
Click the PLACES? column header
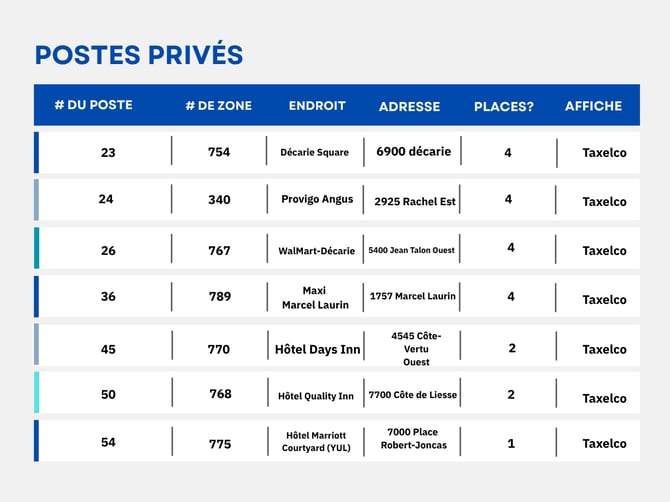(x=504, y=106)
